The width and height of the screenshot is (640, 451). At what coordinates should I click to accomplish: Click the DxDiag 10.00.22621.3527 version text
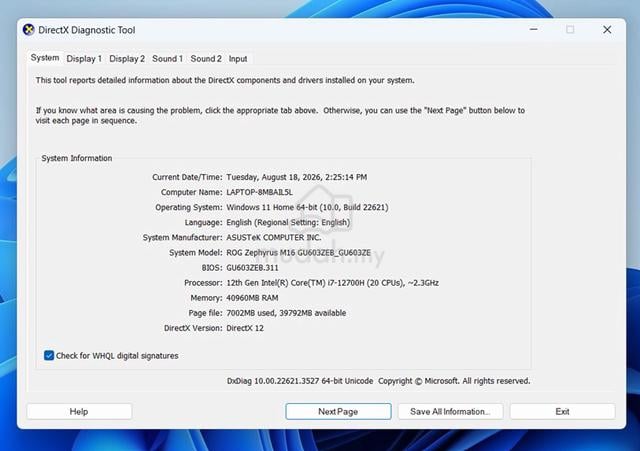click(300, 381)
